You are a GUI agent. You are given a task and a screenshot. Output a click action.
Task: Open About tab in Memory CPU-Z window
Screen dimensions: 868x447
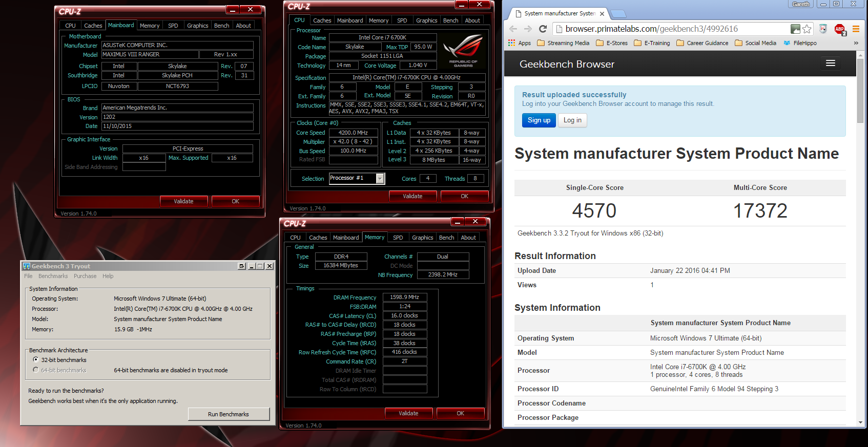(468, 238)
